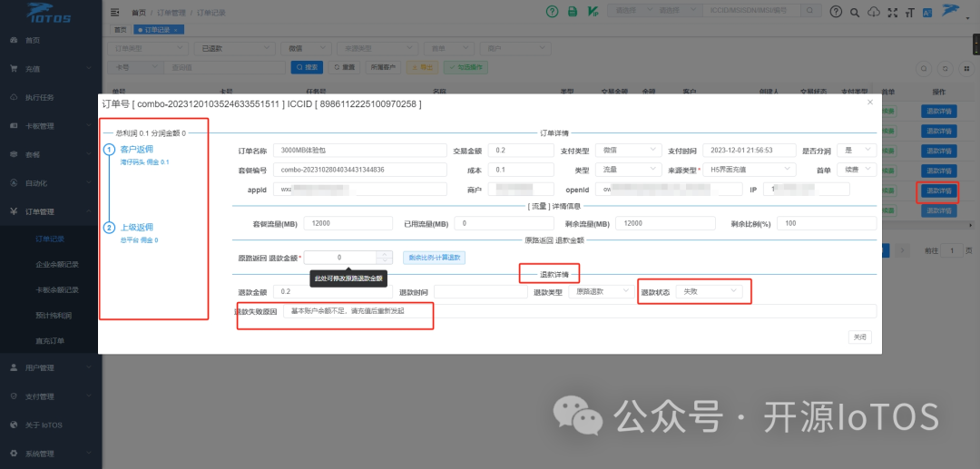This screenshot has width=980, height=469.
Task: Open the user avatar logo menu
Action: (951, 10)
